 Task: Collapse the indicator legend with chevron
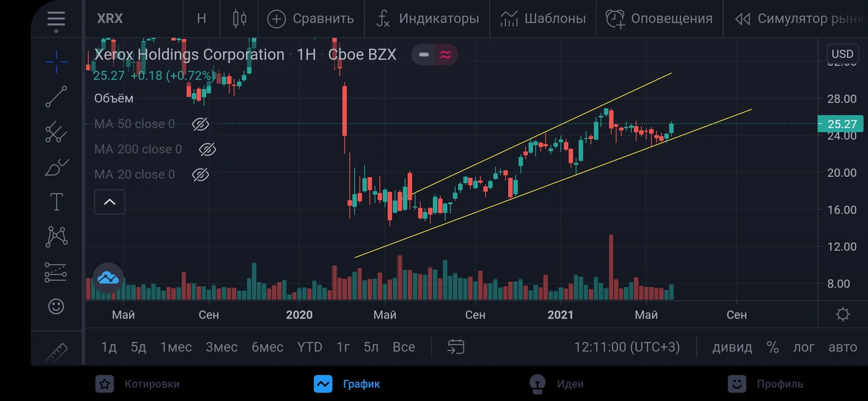(109, 202)
